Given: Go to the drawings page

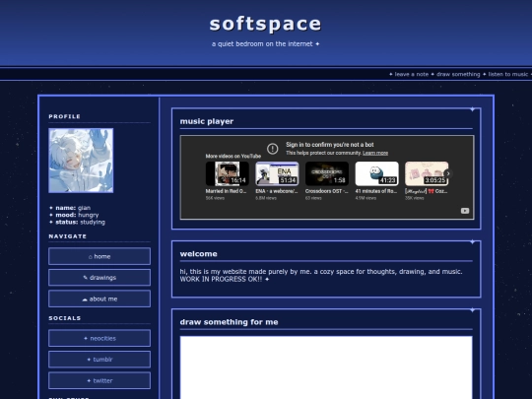Looking at the screenshot, I should 100,278.
